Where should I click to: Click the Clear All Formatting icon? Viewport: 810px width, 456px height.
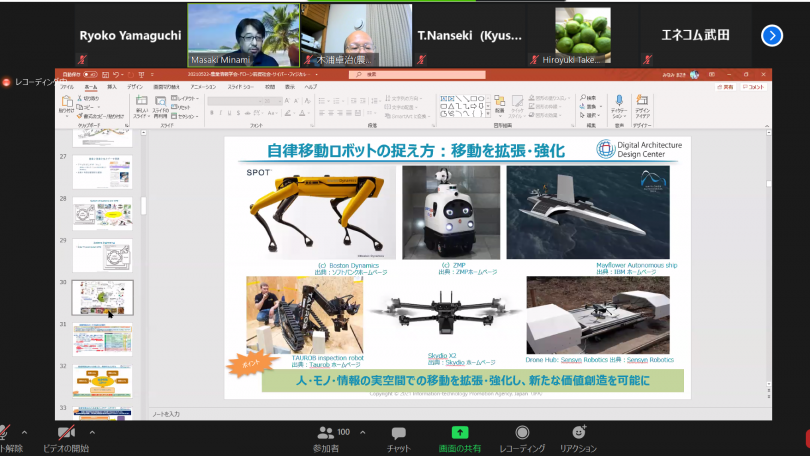tap(308, 101)
